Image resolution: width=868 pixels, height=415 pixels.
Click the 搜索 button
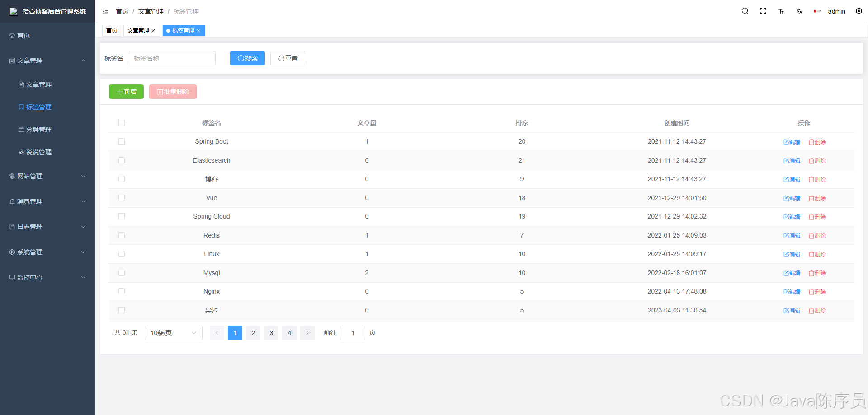(247, 58)
